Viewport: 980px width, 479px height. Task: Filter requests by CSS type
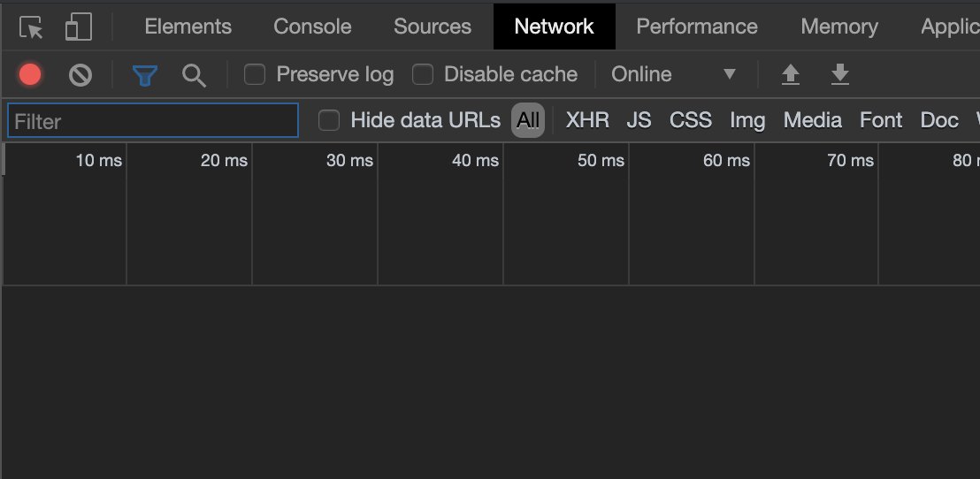tap(691, 120)
